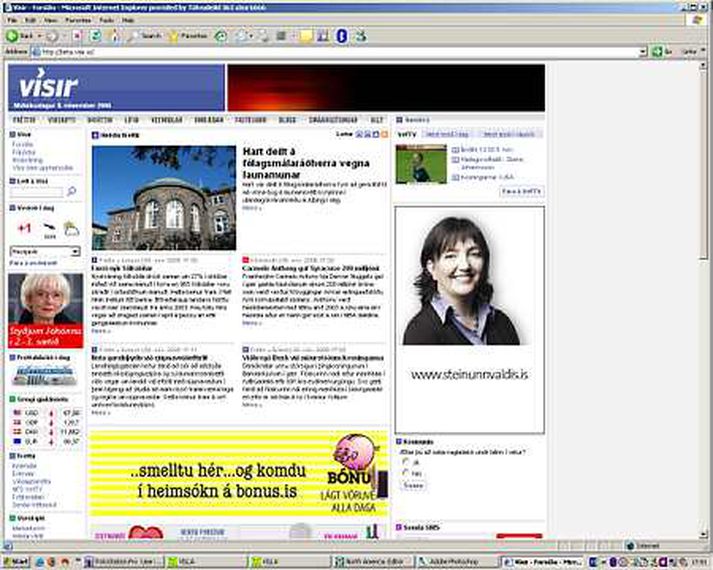The height and width of the screenshot is (570, 713).
Task: Click the Print toolbar icon
Action: (265, 36)
